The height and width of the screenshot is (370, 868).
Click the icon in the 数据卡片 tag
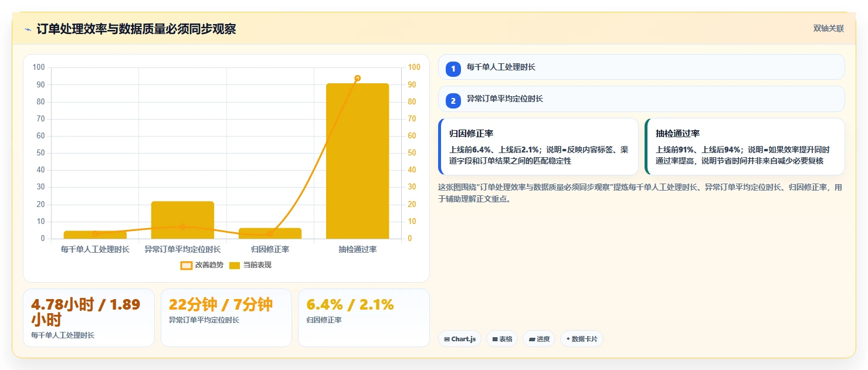568,339
